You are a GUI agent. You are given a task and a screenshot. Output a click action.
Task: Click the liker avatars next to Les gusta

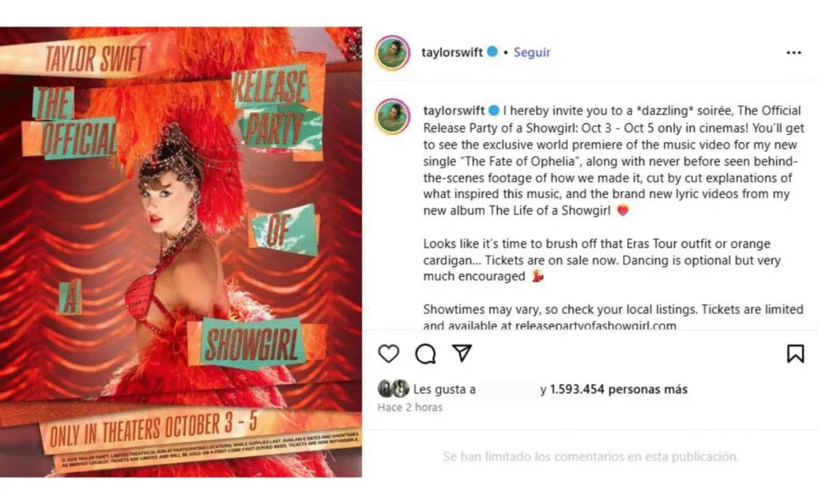(x=393, y=389)
